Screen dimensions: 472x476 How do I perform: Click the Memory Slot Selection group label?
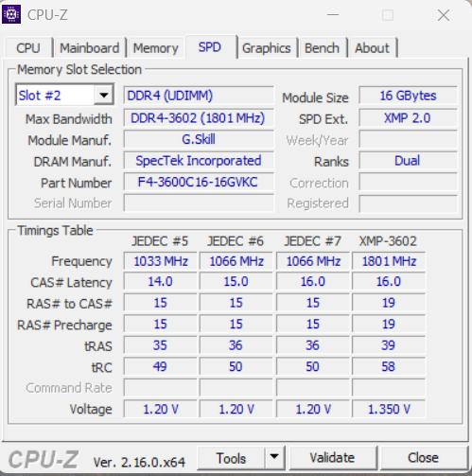point(79,70)
